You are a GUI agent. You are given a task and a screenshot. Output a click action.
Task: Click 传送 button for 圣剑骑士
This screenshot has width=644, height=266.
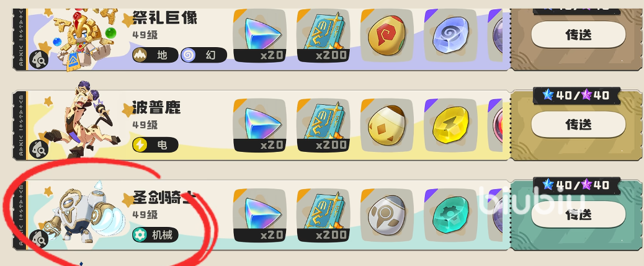[578, 214]
